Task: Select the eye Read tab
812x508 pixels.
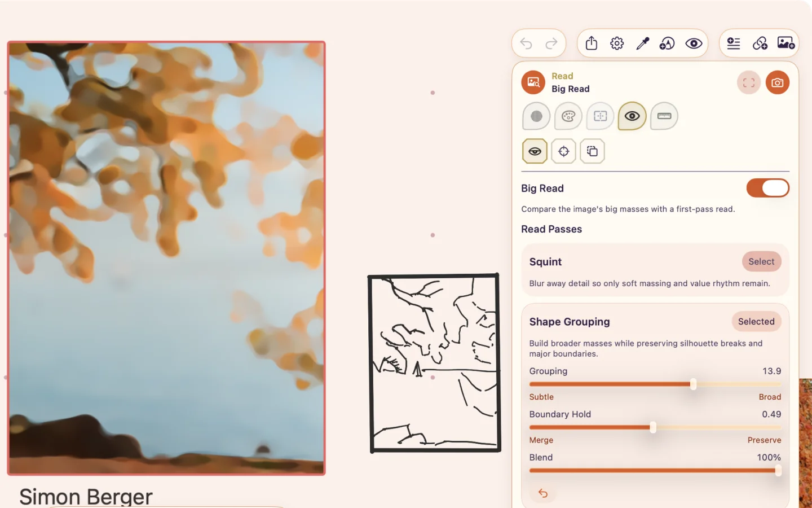Action: point(632,116)
